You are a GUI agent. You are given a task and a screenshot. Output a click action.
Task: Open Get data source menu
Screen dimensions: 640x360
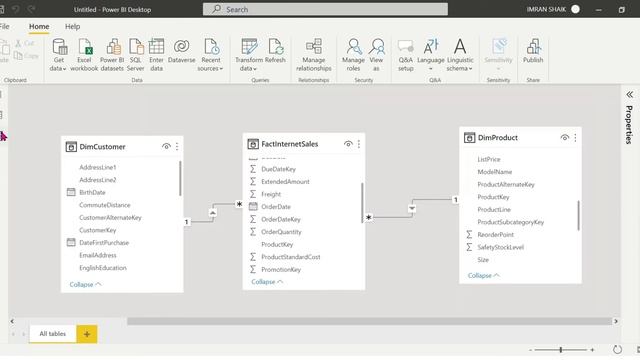[x=59, y=55]
